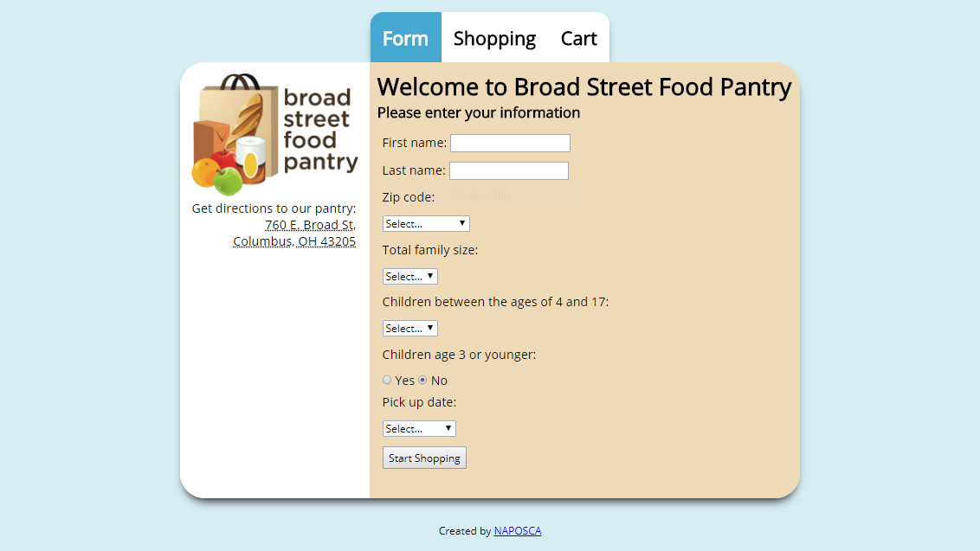Open the Cart tab
The width and height of the screenshot is (980, 551).
tap(579, 39)
